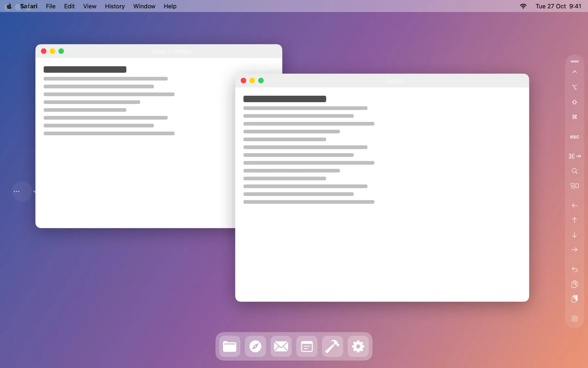This screenshot has height=368, width=588.
Task: Click the copy icon in the sidebar
Action: coord(575,284)
